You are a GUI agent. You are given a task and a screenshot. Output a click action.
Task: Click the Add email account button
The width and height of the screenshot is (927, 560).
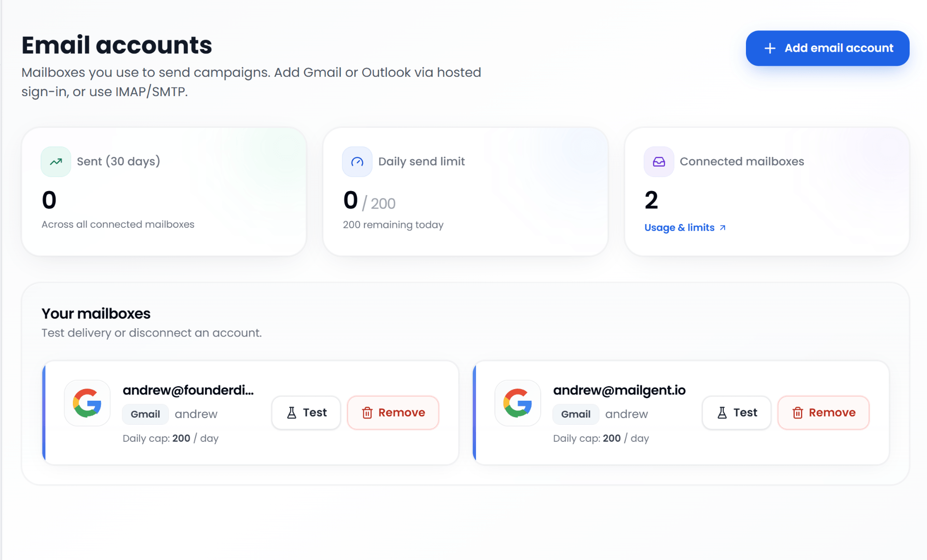point(827,48)
